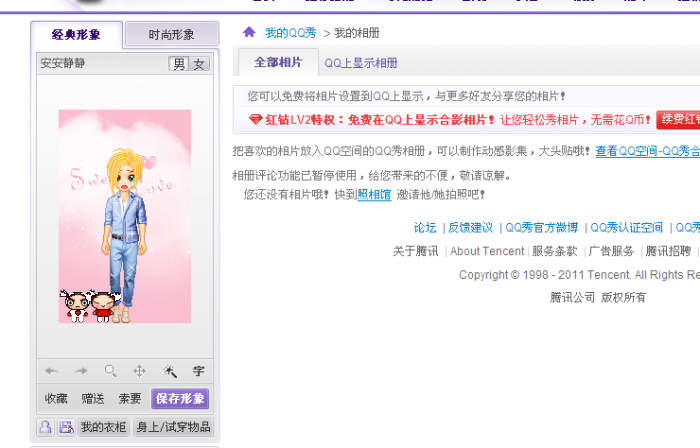Click the undo left arrow icon
This screenshot has height=448, width=700.
point(51,371)
